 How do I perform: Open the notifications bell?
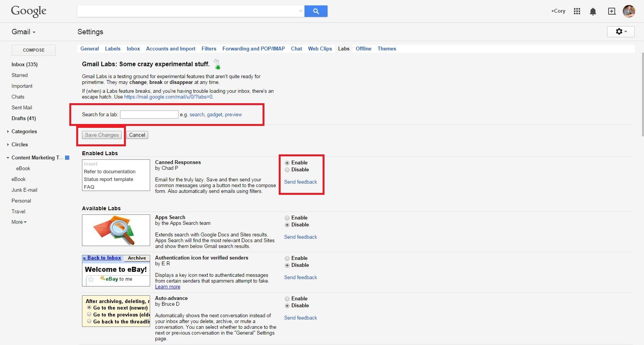[x=593, y=12]
